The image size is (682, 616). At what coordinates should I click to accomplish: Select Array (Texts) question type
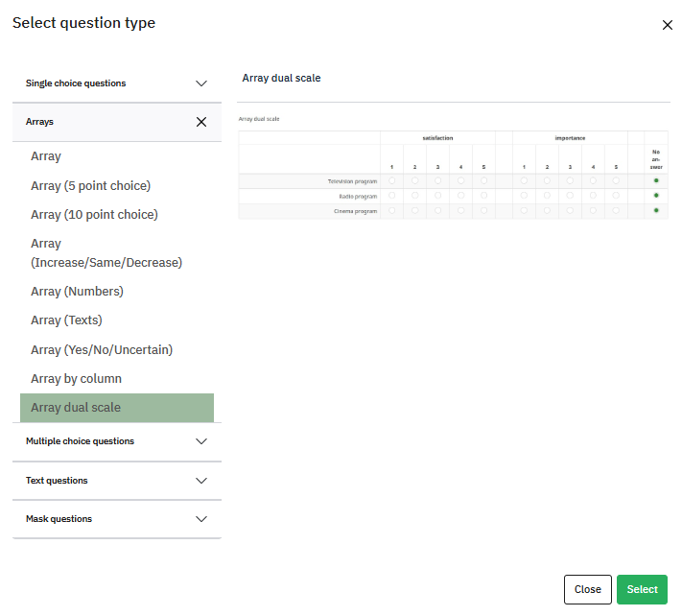coord(66,320)
